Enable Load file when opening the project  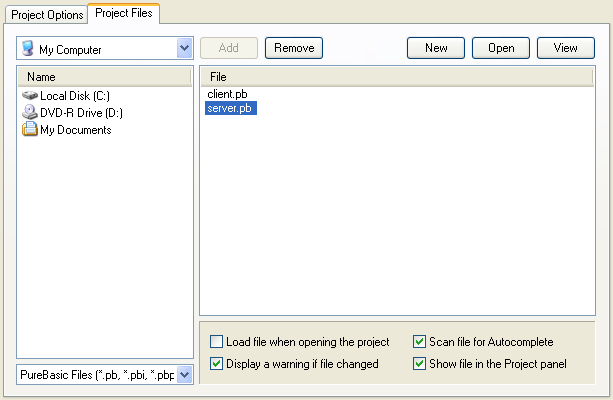click(x=217, y=342)
